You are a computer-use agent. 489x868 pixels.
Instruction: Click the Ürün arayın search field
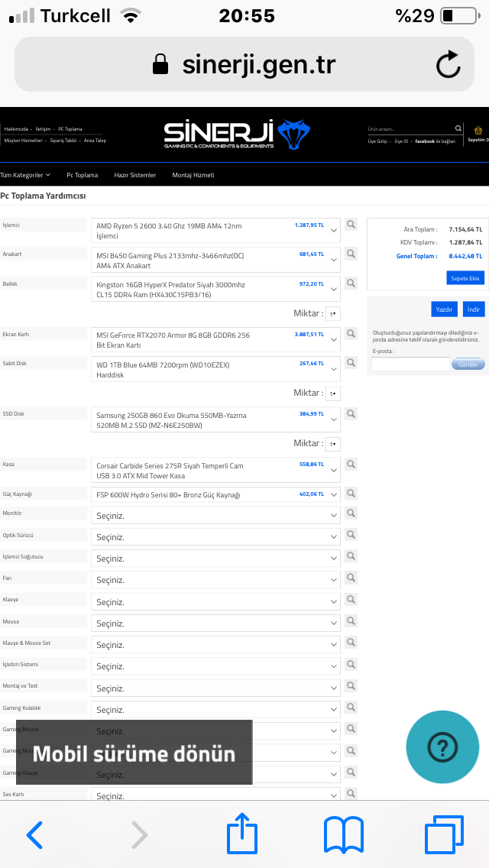pos(410,128)
